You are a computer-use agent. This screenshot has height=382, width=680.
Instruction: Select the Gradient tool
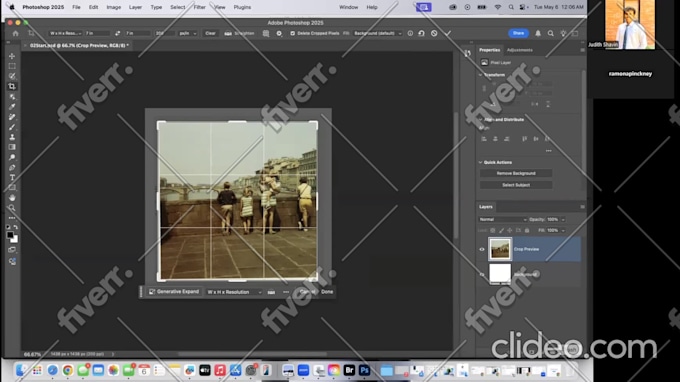click(x=12, y=147)
